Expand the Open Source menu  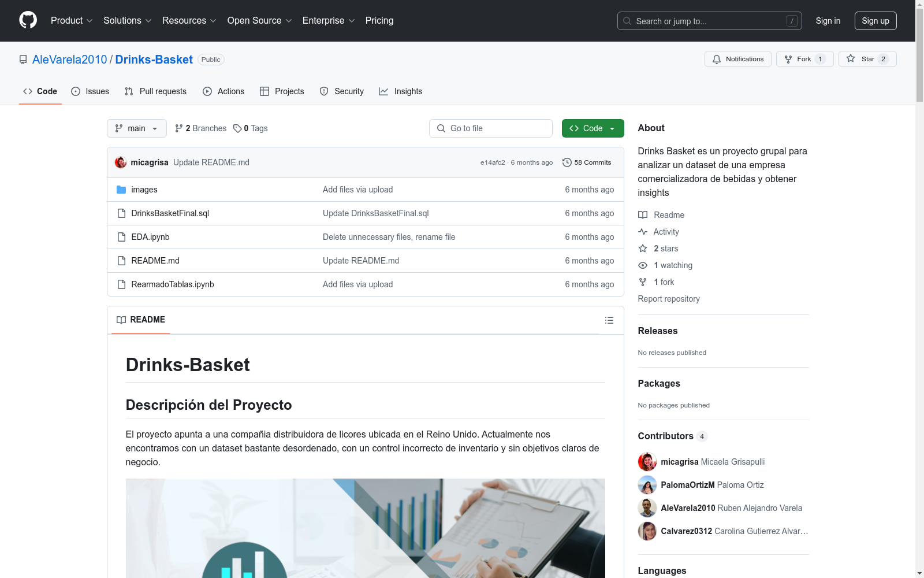coord(260,20)
